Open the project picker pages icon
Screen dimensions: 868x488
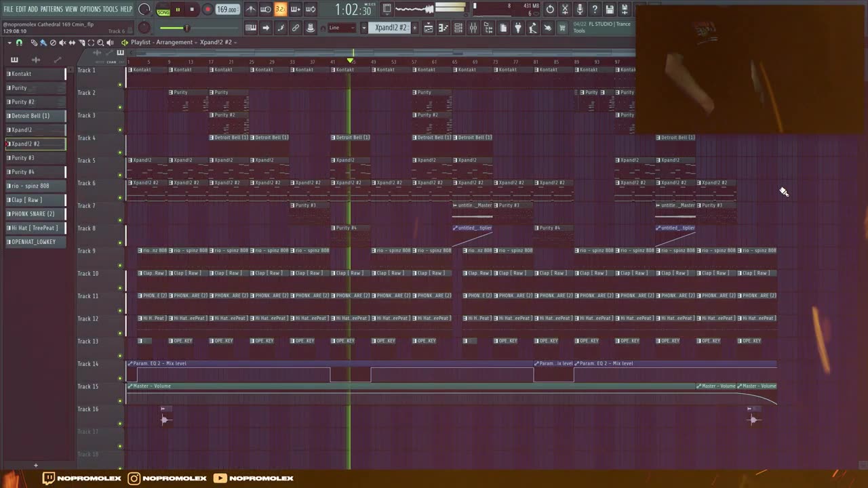[x=503, y=28]
